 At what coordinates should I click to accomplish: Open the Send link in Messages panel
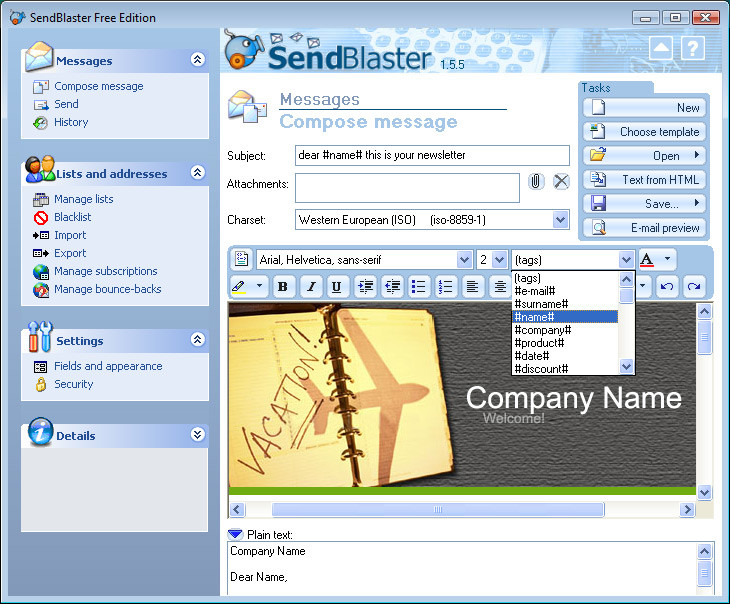point(66,104)
